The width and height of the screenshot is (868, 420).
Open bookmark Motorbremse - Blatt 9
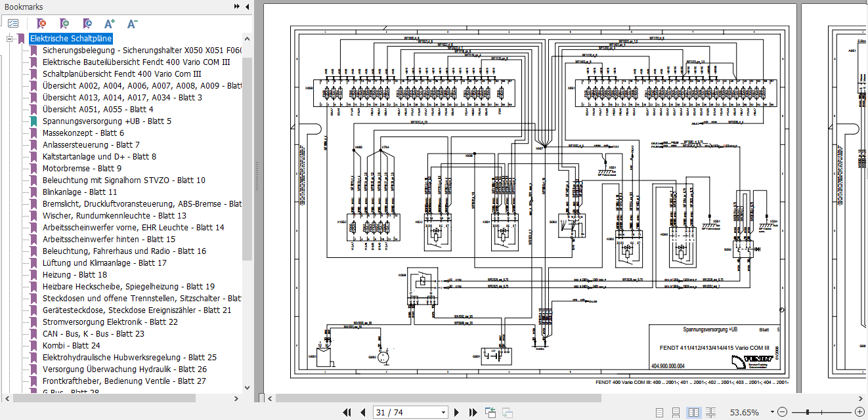point(82,169)
